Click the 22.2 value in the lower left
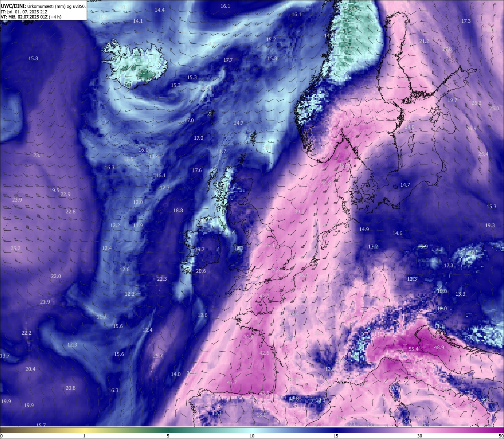The height and width of the screenshot is (439, 504). 26,333
